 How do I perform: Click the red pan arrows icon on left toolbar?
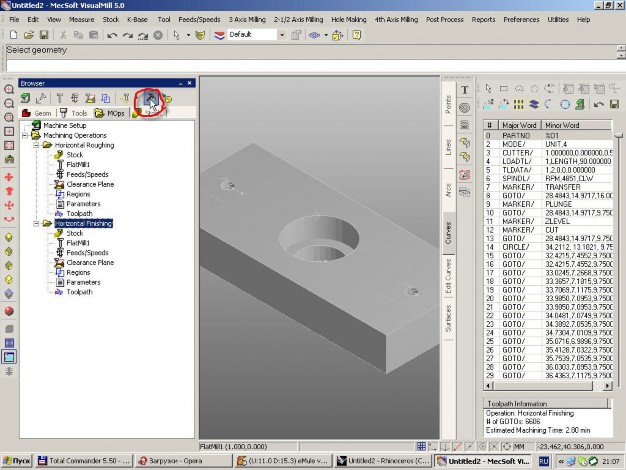[9, 177]
